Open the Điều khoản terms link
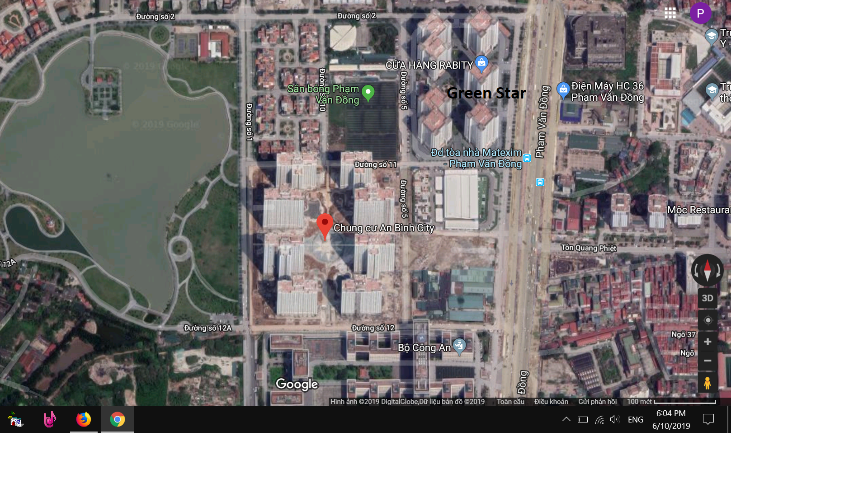This screenshot has width=868, height=488. point(551,402)
